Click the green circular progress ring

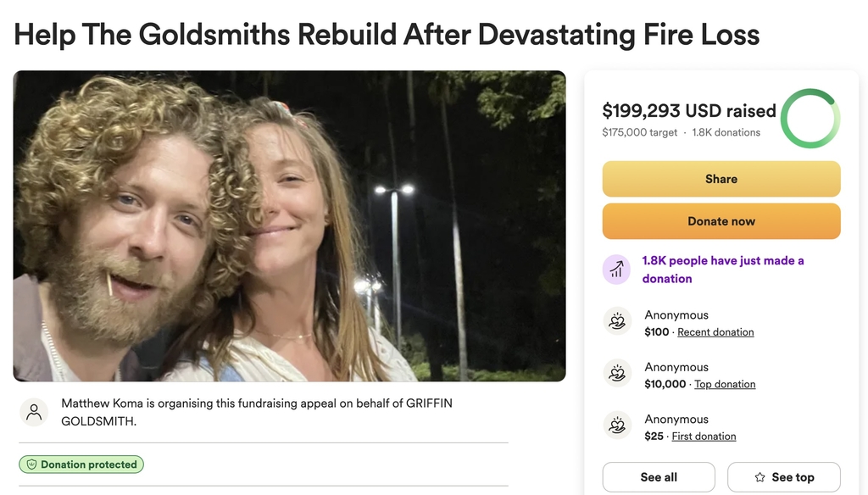point(810,119)
